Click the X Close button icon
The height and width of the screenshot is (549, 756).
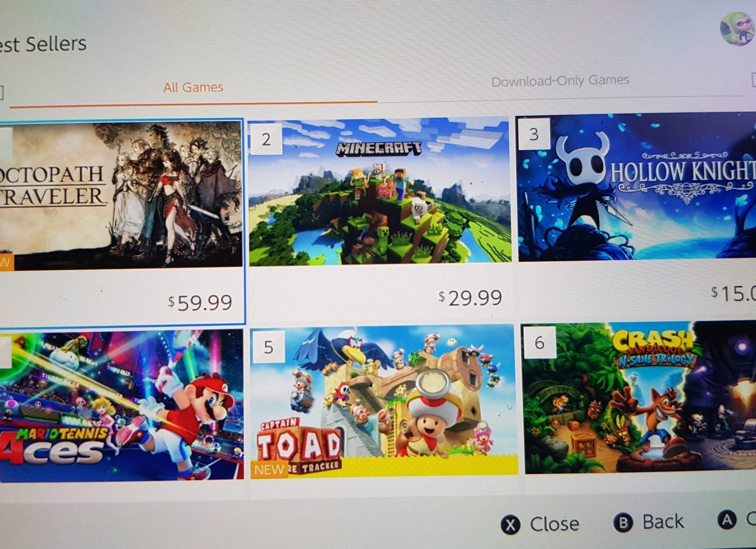click(x=510, y=525)
